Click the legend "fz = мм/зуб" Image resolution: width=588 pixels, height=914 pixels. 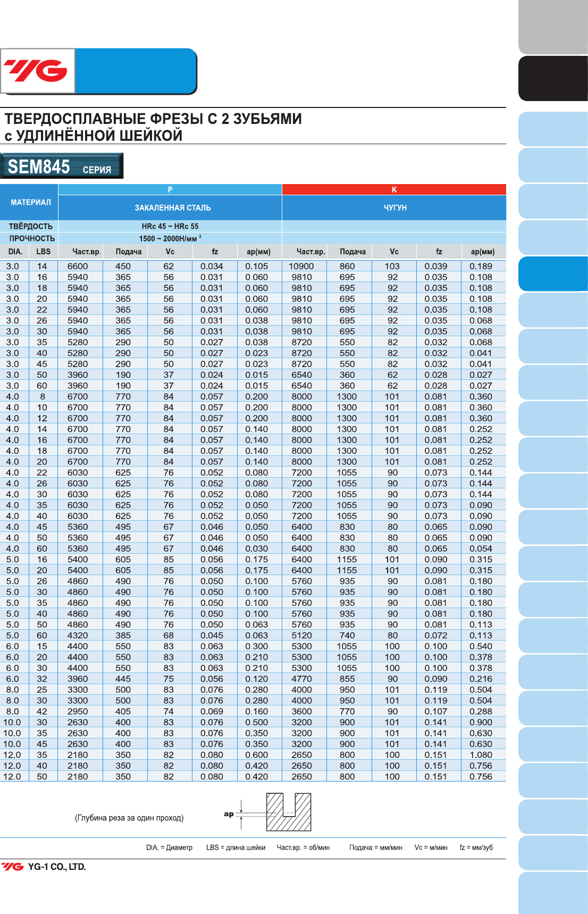(x=476, y=847)
